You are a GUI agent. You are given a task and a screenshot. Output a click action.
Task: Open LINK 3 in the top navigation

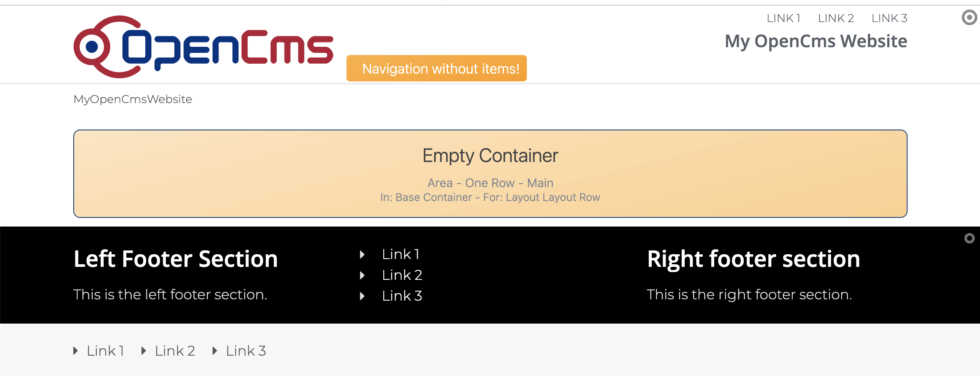[889, 18]
